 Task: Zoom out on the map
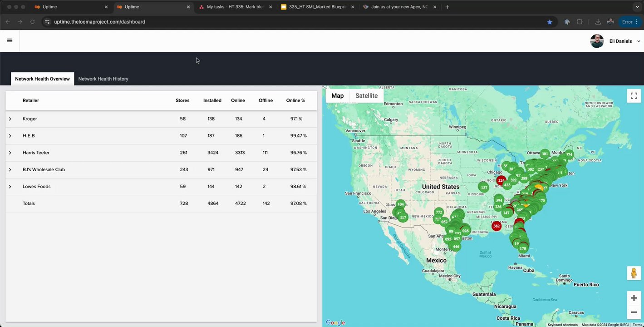click(634, 312)
